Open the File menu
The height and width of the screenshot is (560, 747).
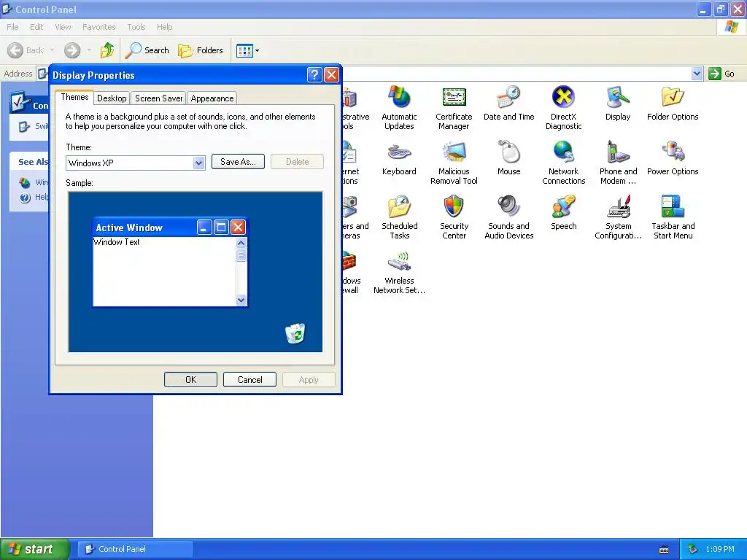[13, 27]
